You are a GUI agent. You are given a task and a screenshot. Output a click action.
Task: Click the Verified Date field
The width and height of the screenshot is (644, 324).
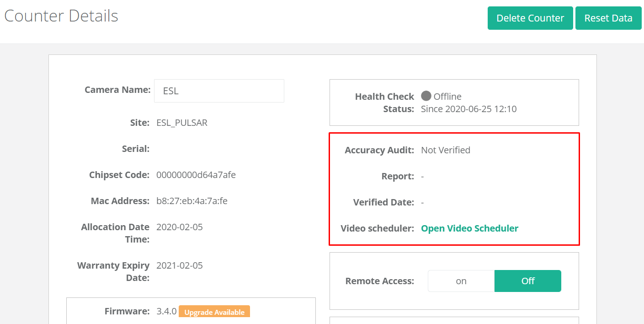tap(423, 202)
